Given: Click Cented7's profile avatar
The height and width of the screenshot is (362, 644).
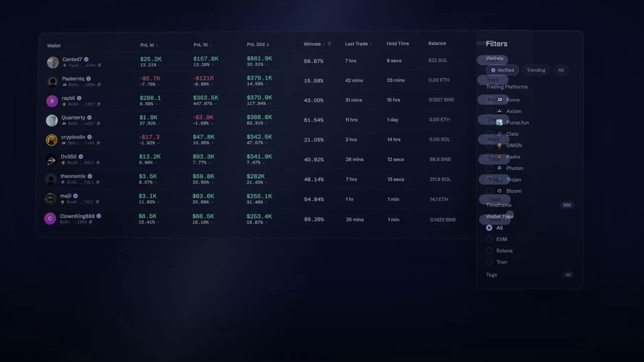Looking at the screenshot, I should tap(53, 63).
